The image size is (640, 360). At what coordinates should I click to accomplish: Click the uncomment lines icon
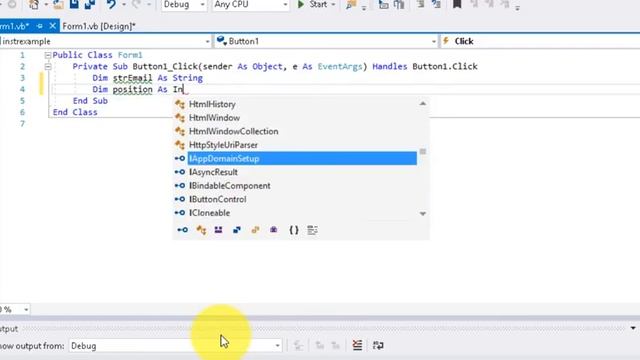[437, 4]
